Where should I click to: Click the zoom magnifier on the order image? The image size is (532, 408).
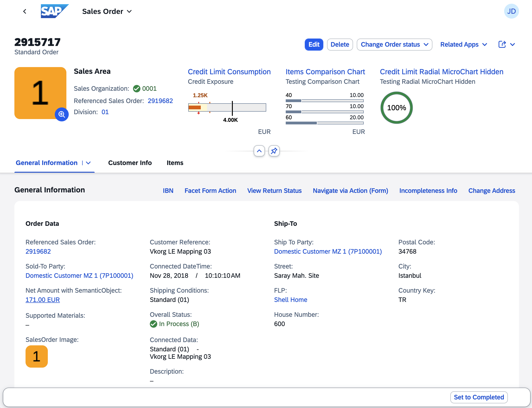[x=62, y=114]
